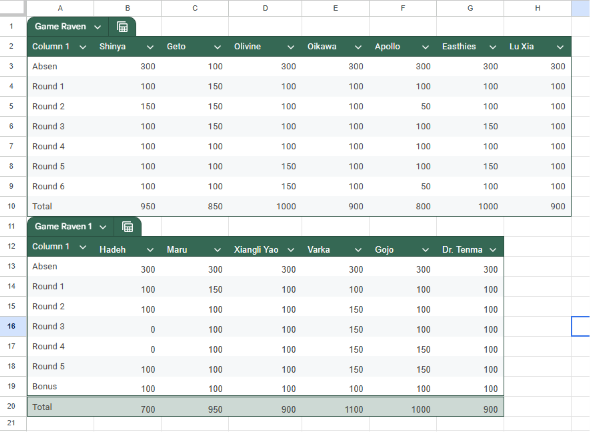Open the Olivine column dropdown
This screenshot has height=432, width=590.
point(290,47)
